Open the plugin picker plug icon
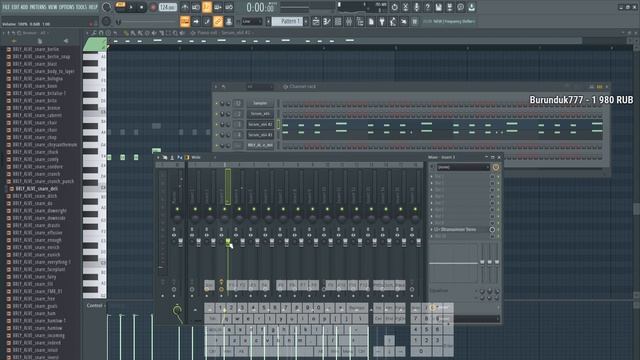 click(x=382, y=21)
